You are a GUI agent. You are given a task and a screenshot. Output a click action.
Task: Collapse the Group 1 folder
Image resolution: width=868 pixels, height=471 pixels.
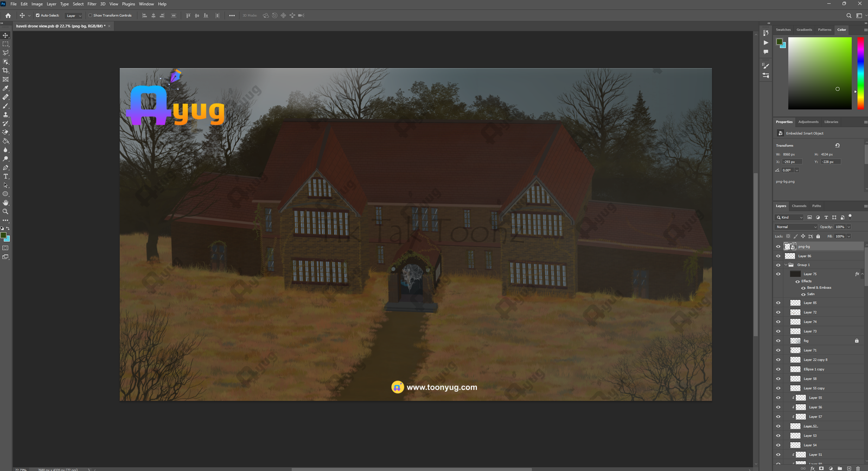(786, 265)
